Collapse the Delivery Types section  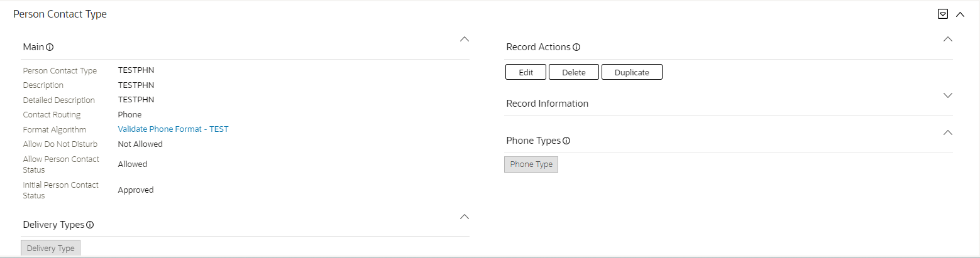click(465, 217)
